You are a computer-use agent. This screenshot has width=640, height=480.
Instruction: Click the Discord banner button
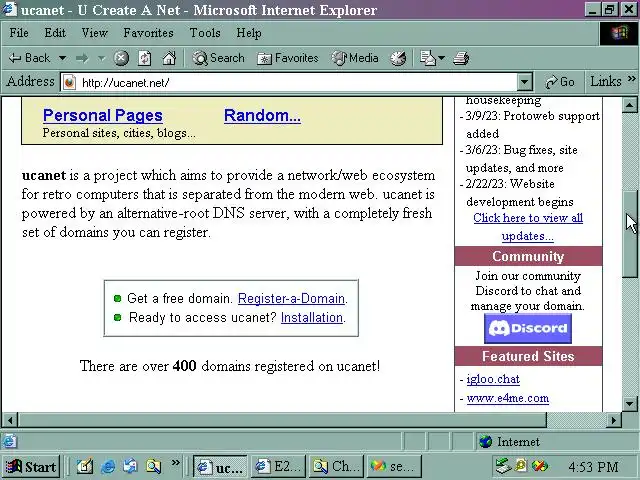pyautogui.click(x=528, y=329)
